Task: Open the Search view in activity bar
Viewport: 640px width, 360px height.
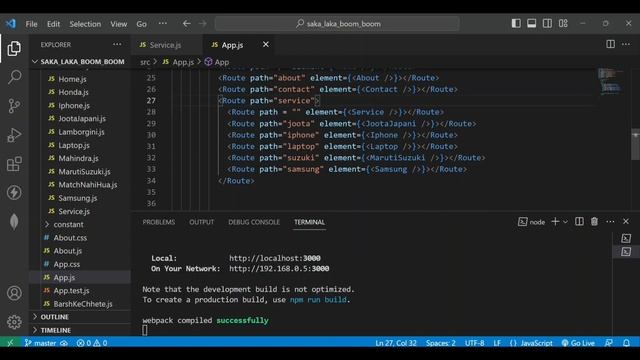Action: [14, 77]
